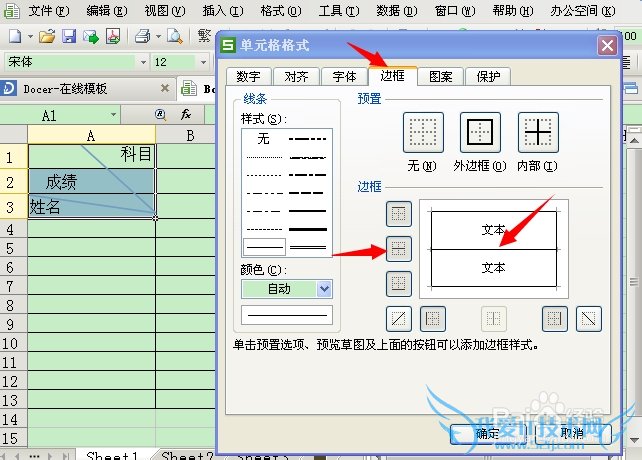Image resolution: width=642 pixels, height=460 pixels.
Task: Close the 单元格格式 dialog
Action: [x=607, y=45]
